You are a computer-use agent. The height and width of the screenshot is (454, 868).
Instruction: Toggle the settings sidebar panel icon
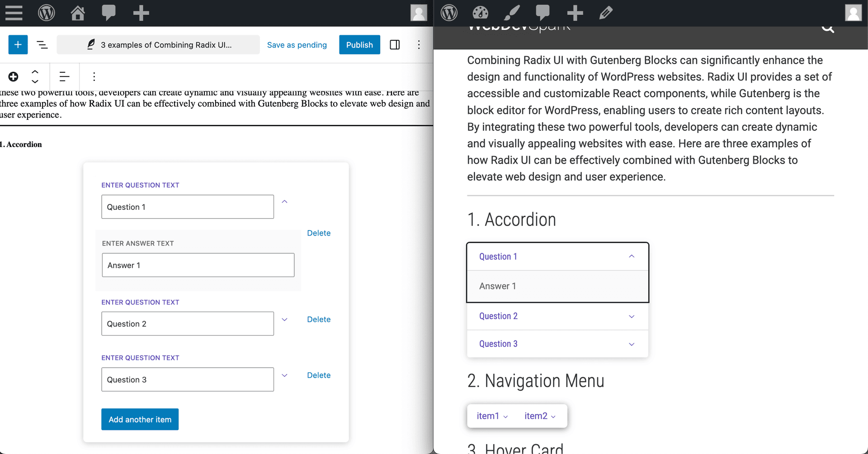point(394,45)
